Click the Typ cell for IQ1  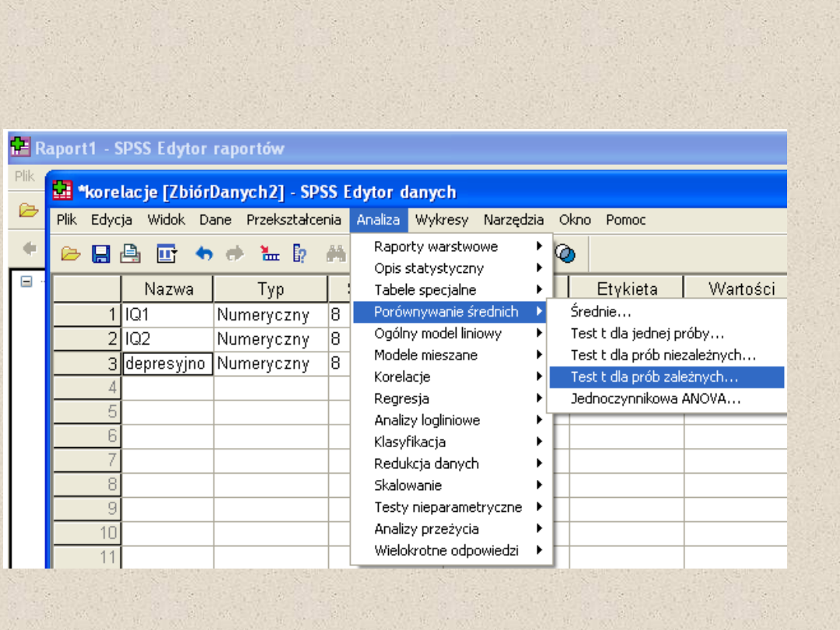(270, 315)
